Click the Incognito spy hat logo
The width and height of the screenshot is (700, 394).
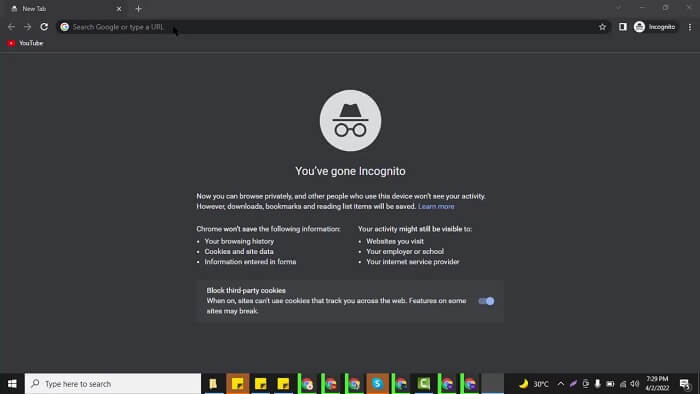pos(350,120)
